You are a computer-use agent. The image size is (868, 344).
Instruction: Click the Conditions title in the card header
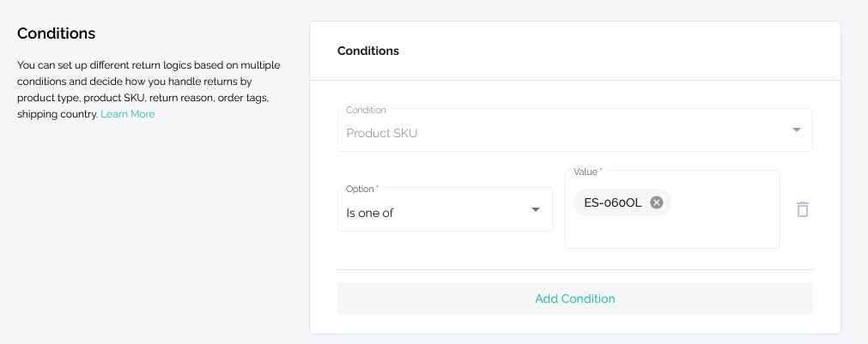pos(368,51)
